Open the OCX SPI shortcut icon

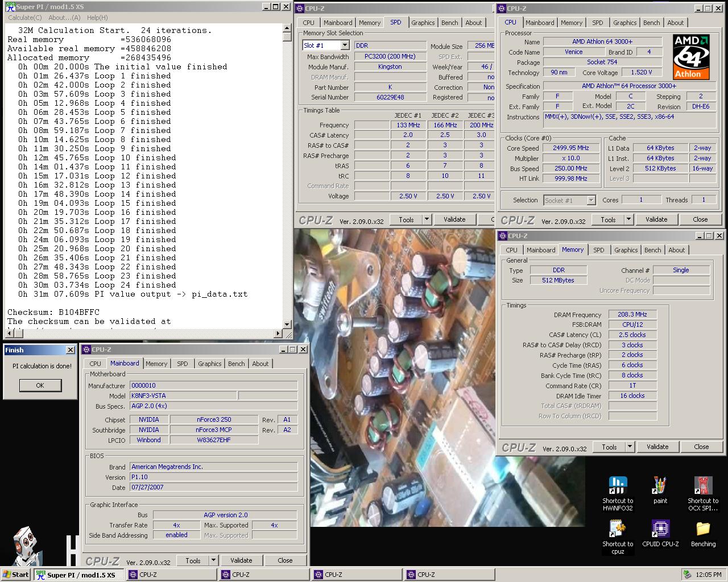(703, 486)
